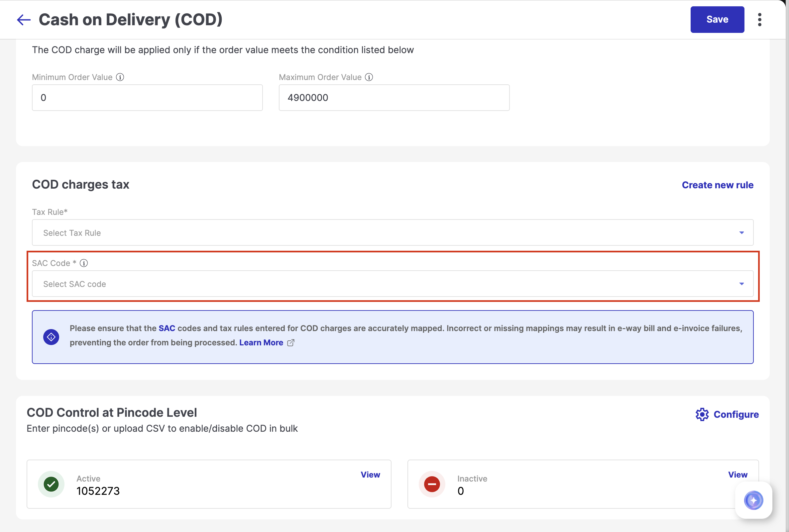
Task: Click the Maximum Order Value input field
Action: pos(394,98)
